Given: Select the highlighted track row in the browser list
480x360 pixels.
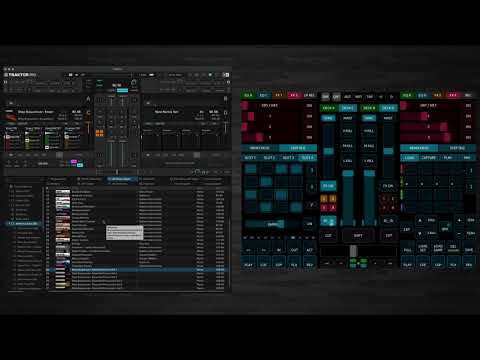Looking at the screenshot, I should point(137,269).
